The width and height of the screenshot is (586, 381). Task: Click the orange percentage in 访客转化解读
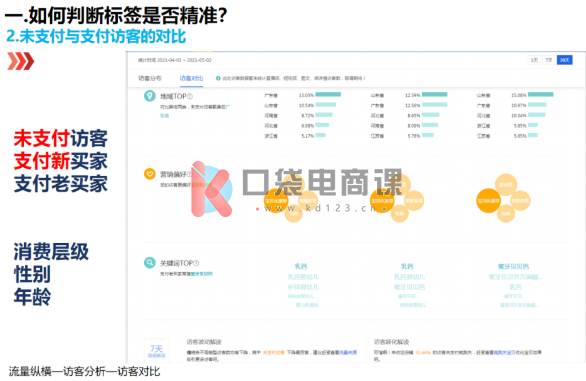[x=423, y=352]
